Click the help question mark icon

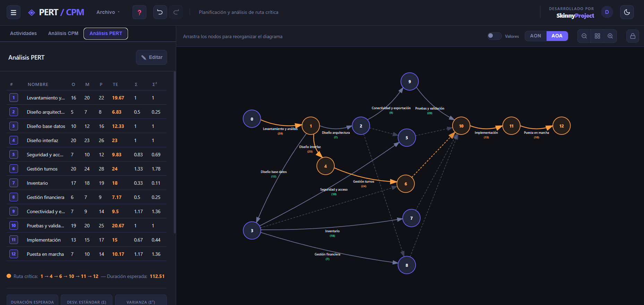coord(139,12)
